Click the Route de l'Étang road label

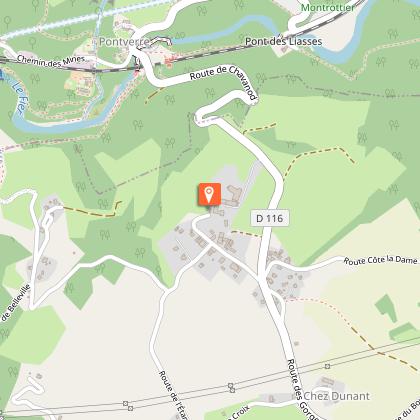point(174,394)
